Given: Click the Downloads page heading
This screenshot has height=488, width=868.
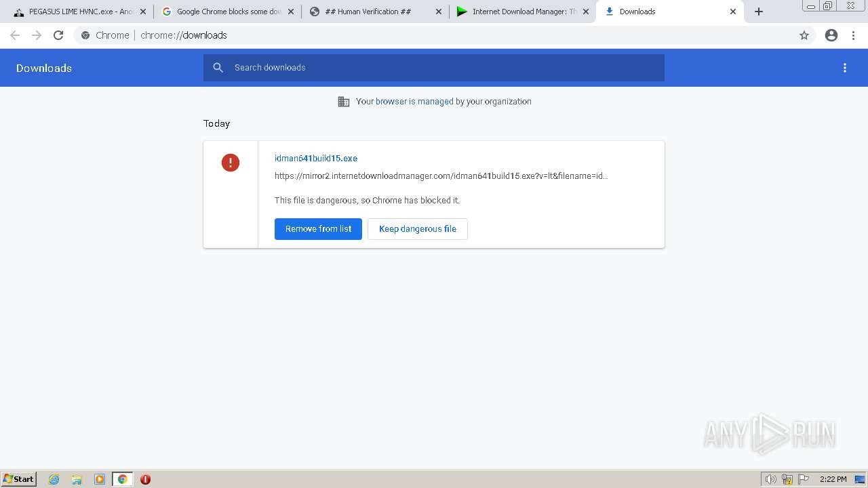Looking at the screenshot, I should click(44, 68).
